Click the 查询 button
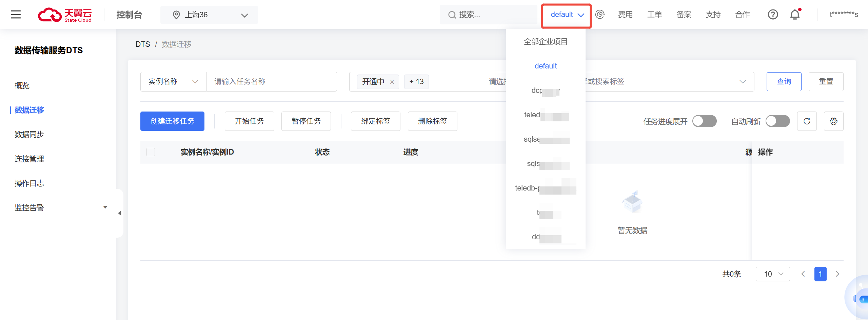This screenshot has width=868, height=320. [784, 82]
